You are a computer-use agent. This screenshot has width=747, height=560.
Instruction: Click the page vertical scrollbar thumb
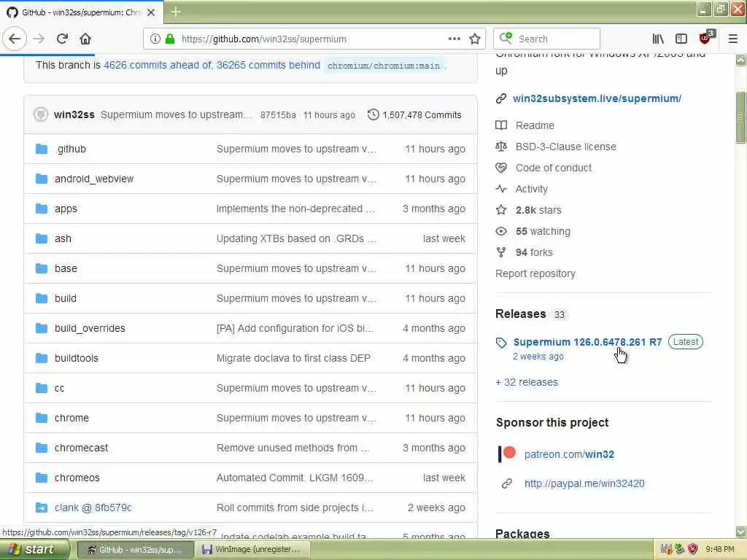coord(740,117)
